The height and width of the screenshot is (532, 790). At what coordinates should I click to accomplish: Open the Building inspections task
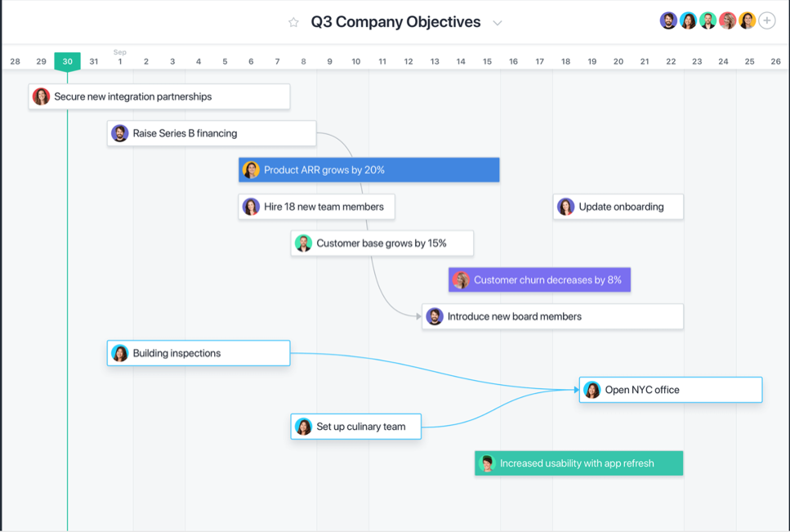click(199, 353)
